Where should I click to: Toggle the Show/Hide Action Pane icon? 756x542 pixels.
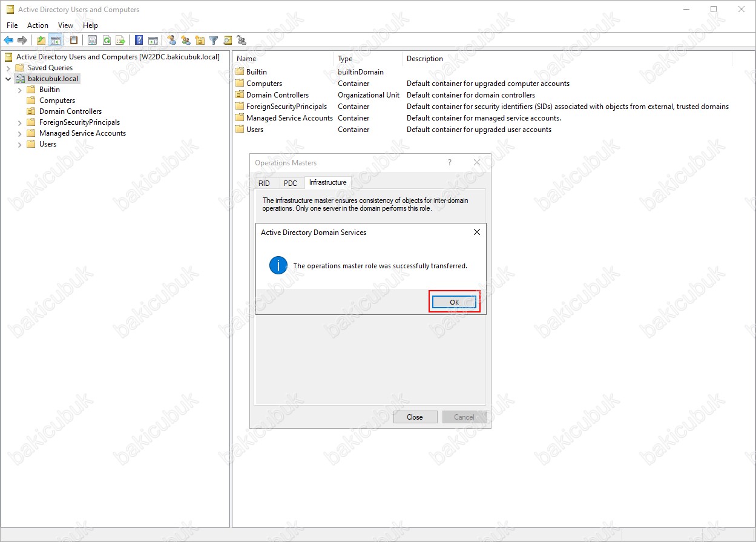click(x=153, y=41)
